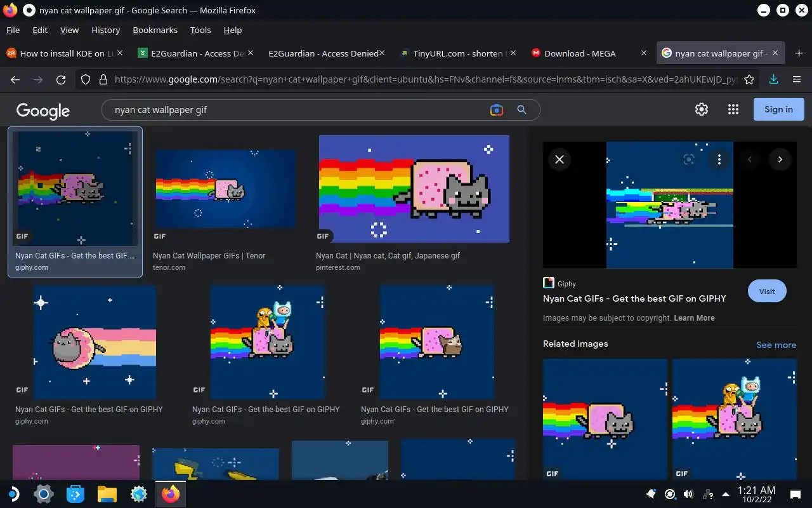Click the Visit button
Screen dimensions: 812x508
pos(767,291)
